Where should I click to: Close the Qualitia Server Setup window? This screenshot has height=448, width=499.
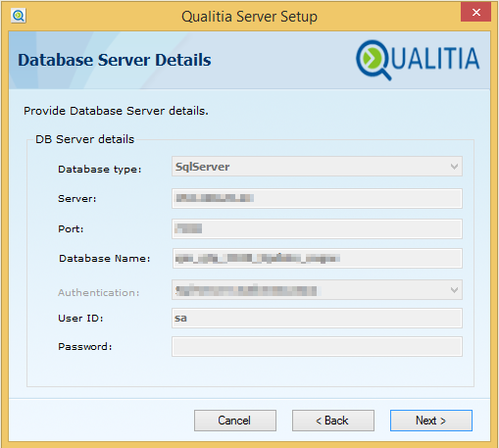click(x=475, y=12)
